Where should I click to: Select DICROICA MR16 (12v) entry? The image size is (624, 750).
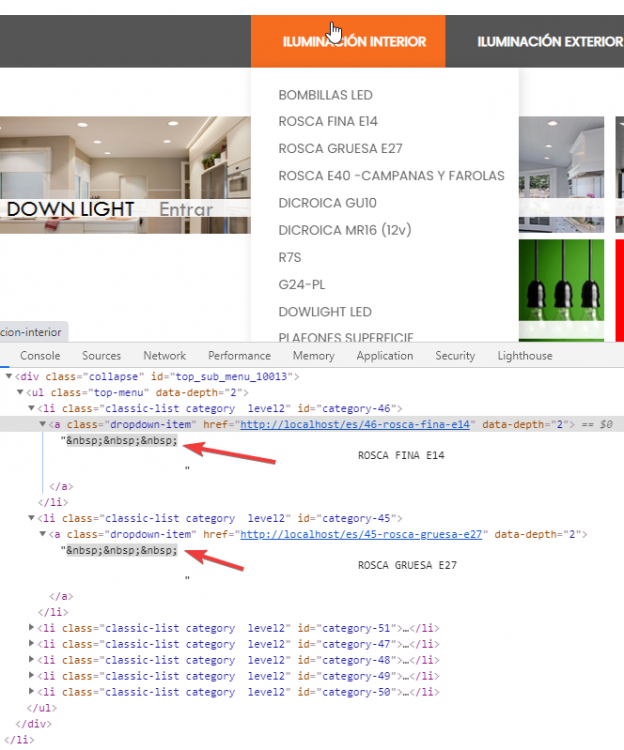point(345,230)
